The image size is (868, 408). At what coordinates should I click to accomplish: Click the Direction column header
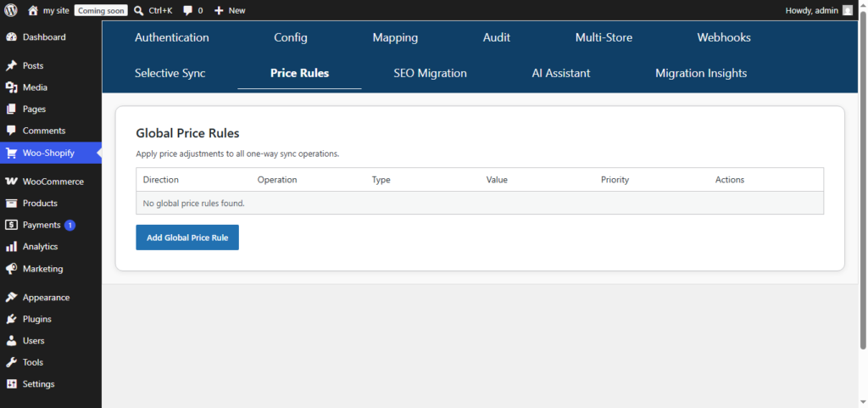point(160,180)
